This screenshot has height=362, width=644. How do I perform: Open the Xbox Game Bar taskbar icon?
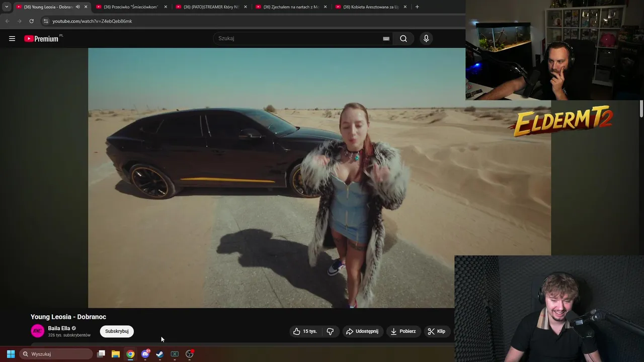(175, 354)
